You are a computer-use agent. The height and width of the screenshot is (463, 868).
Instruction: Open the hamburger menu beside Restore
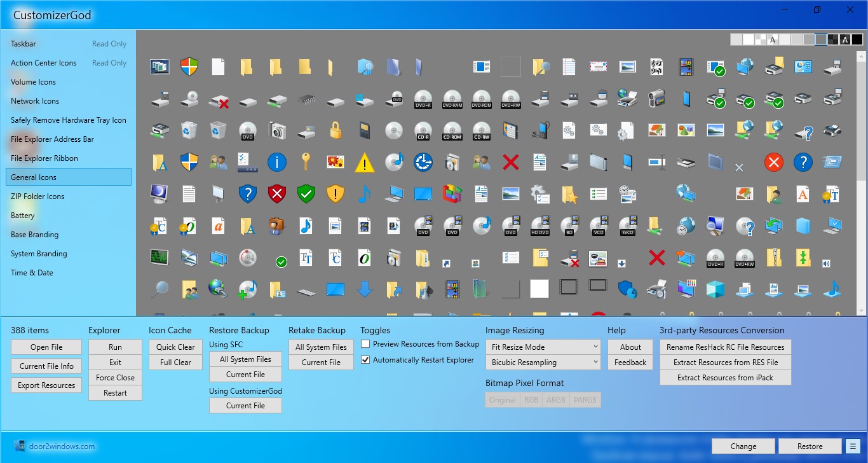pos(852,446)
